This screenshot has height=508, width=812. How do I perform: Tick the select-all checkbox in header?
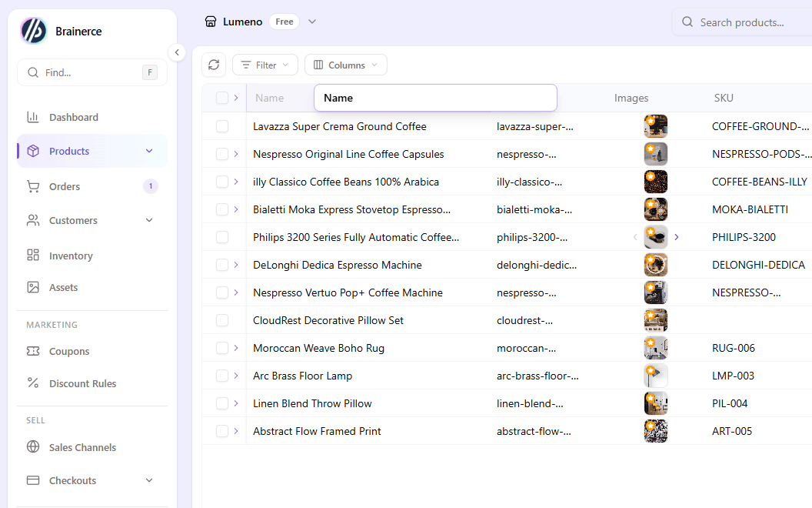222,98
